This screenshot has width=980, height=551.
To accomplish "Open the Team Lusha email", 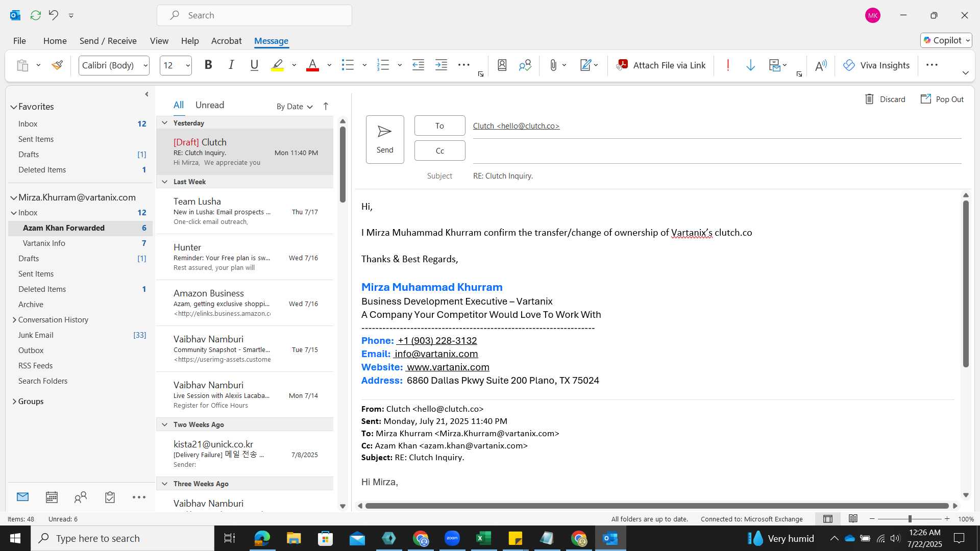I will (x=245, y=211).
